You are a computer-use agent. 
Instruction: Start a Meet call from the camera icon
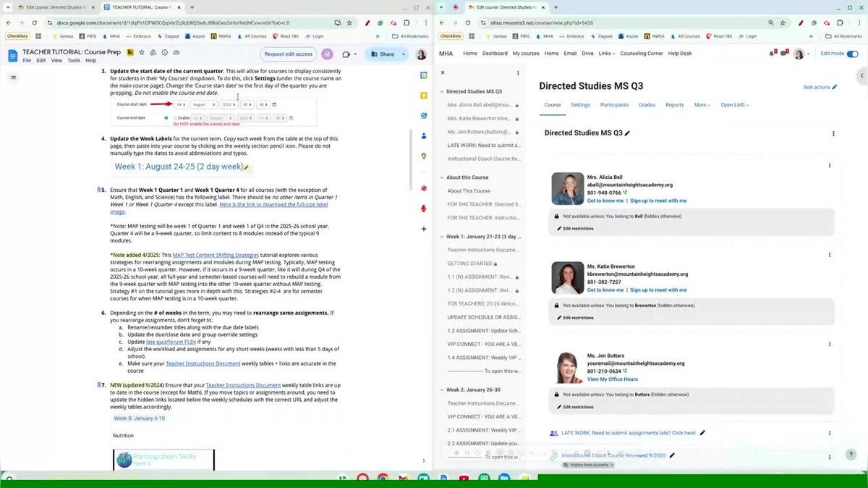click(x=346, y=54)
